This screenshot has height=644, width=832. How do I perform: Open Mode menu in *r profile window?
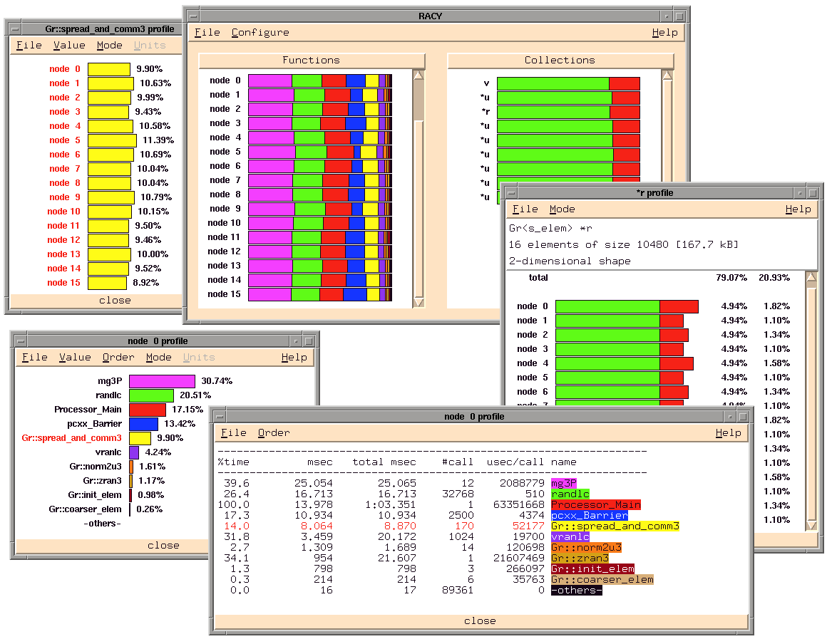(x=562, y=209)
